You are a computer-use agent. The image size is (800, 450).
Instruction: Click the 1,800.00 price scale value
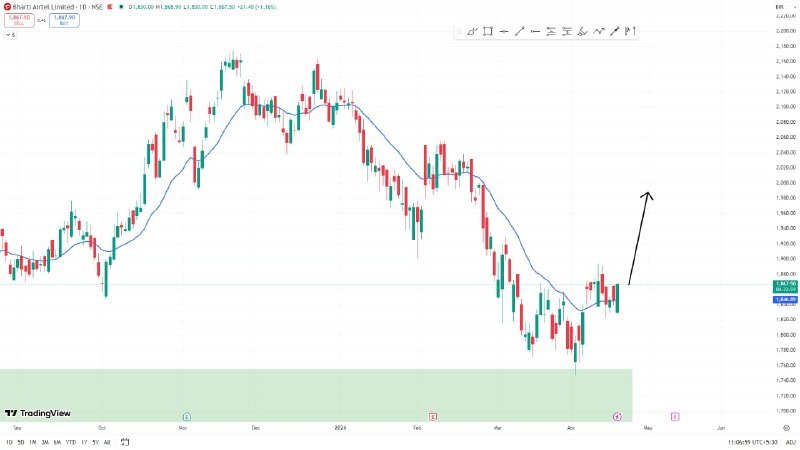(x=786, y=335)
